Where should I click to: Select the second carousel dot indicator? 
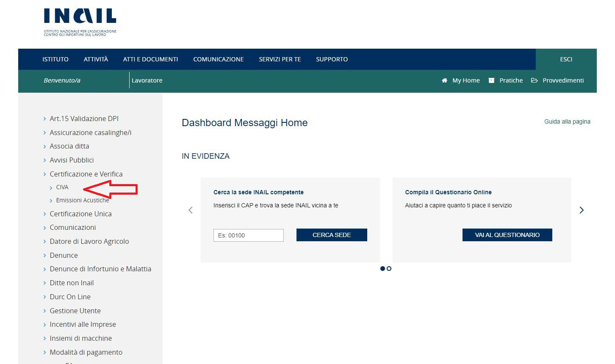tap(389, 268)
